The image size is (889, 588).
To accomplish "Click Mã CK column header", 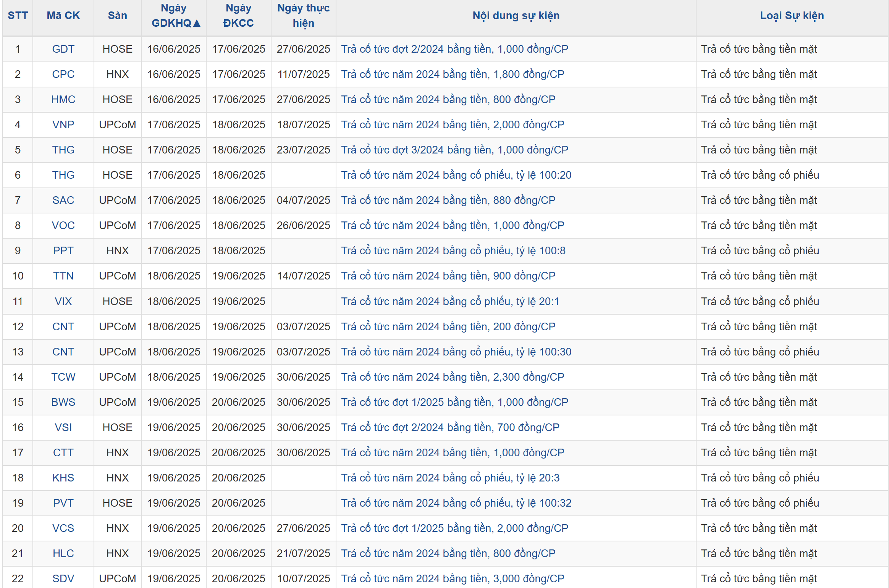I will coord(63,16).
